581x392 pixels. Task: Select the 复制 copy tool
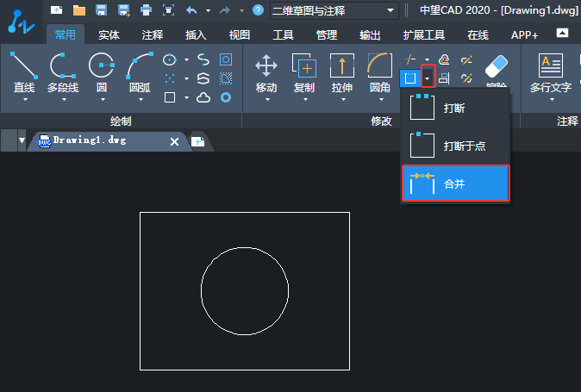(x=304, y=72)
